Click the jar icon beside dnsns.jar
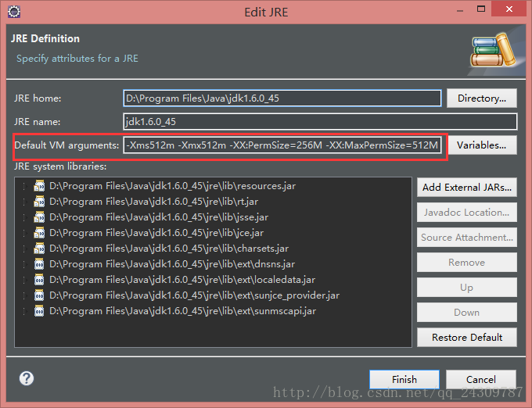532x408 pixels. [x=39, y=263]
